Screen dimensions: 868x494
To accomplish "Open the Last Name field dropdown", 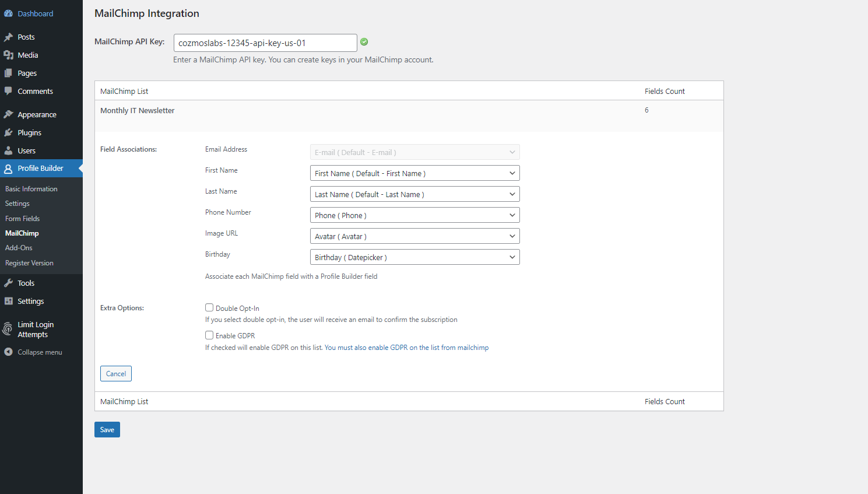I will pyautogui.click(x=414, y=194).
